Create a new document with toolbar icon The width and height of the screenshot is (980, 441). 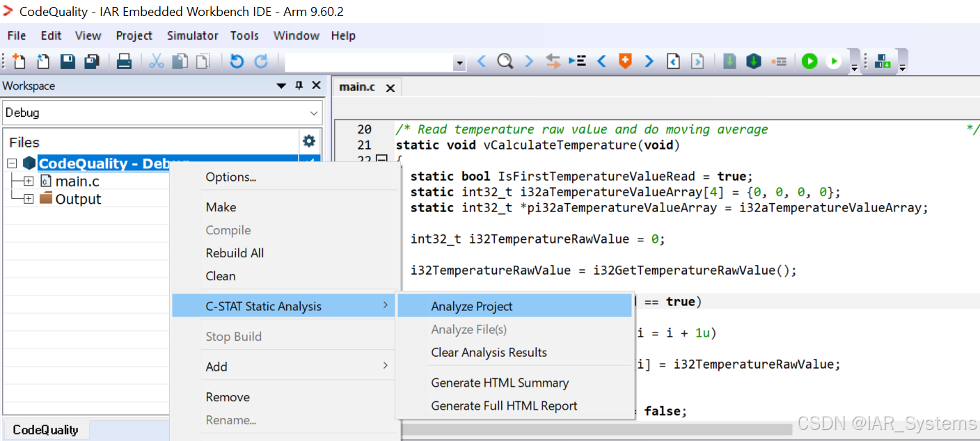pos(19,62)
